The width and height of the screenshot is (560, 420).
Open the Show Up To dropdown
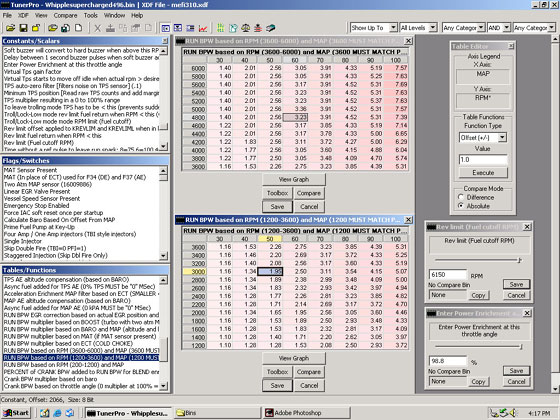coord(393,28)
